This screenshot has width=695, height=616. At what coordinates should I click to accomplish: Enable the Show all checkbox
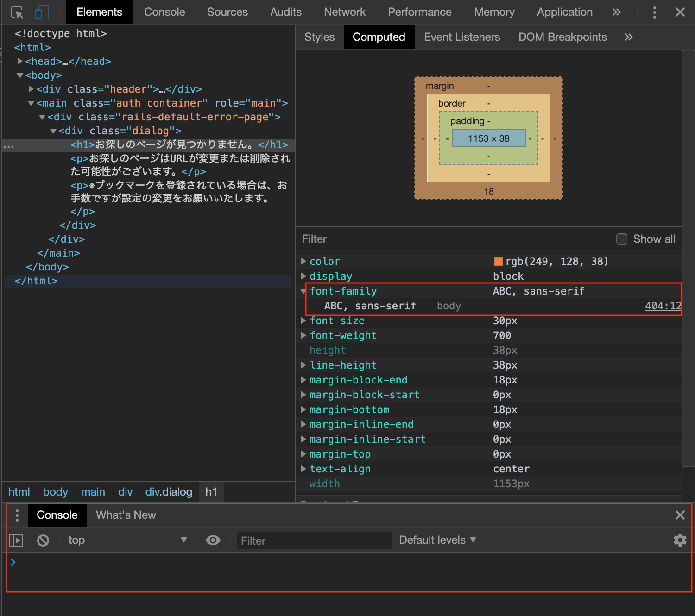tap(622, 239)
